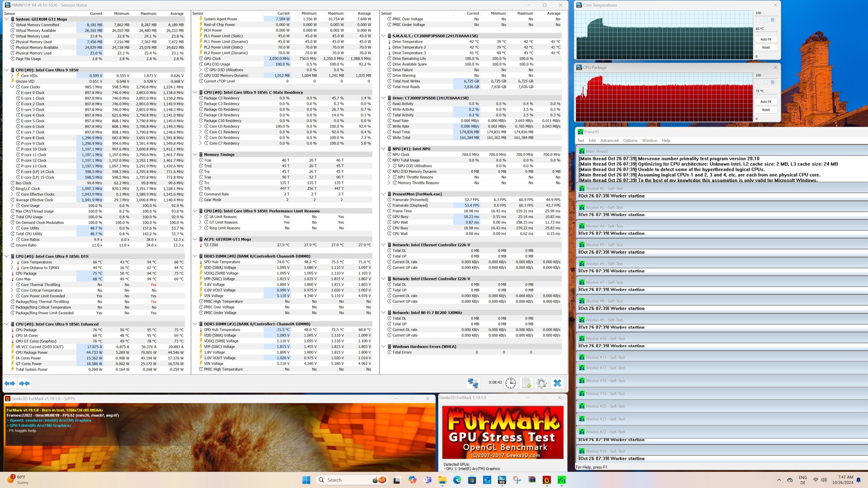
Task: Click the FurMark icon in the burn-in window title
Action: tap(8, 399)
